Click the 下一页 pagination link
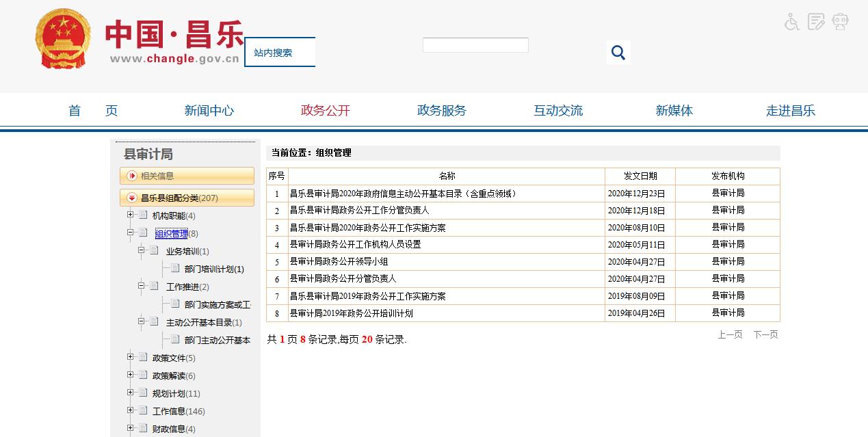This screenshot has width=868, height=437. (765, 335)
